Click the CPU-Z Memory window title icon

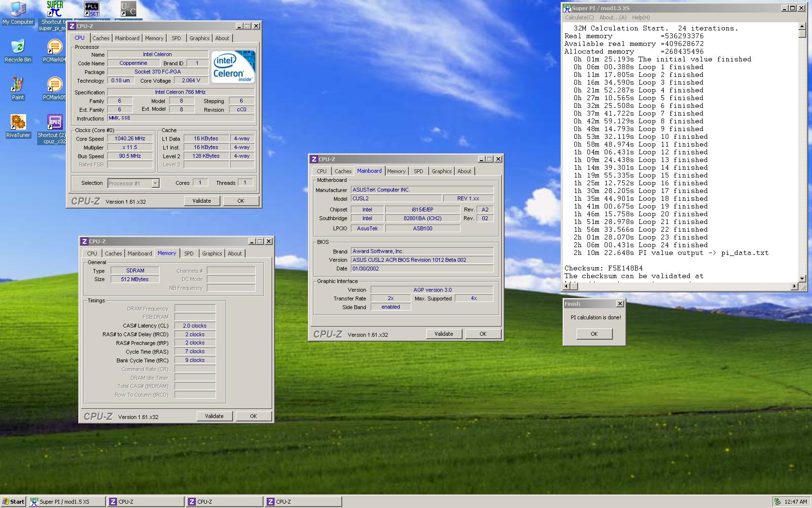[x=85, y=241]
